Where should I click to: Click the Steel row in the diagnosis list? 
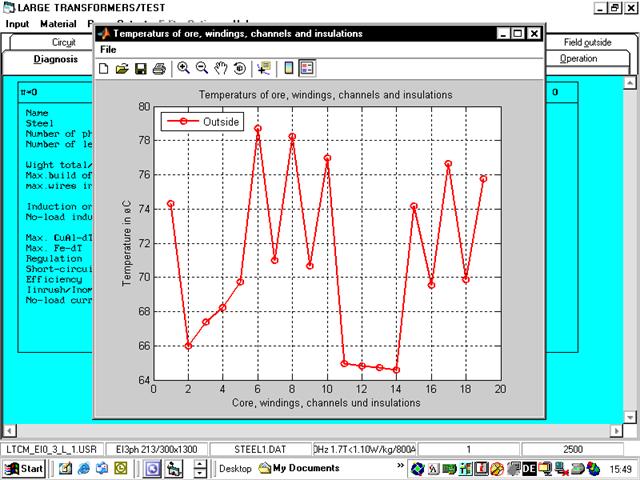(39, 123)
